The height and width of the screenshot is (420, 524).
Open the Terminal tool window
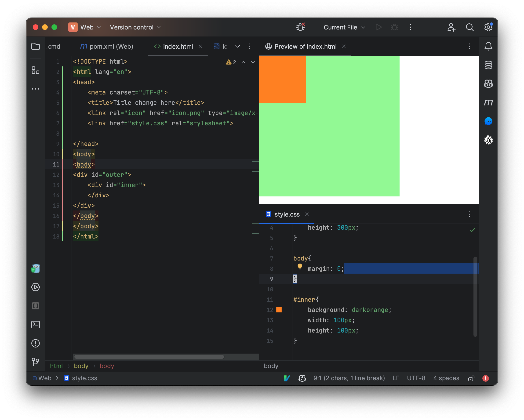[x=36, y=325]
